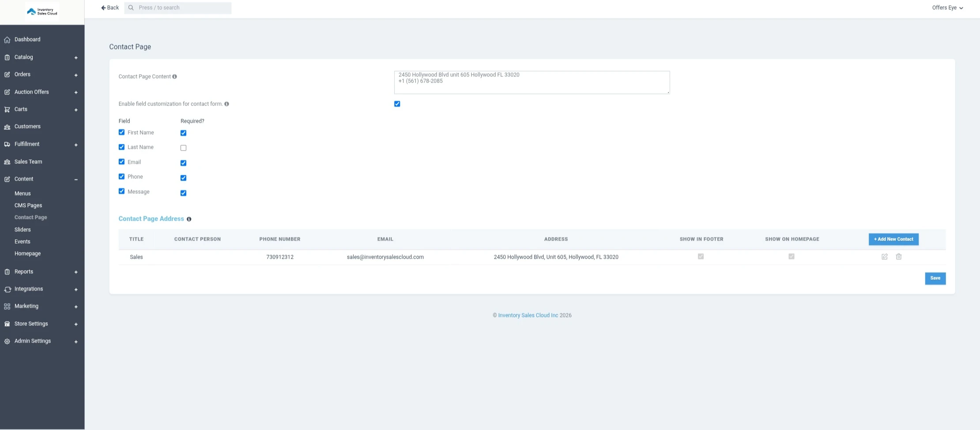Toggle Message required checkbox

point(183,193)
